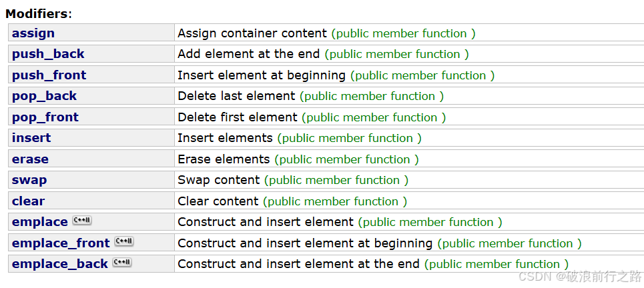
Task: Open the erase member function link
Action: click(30, 159)
